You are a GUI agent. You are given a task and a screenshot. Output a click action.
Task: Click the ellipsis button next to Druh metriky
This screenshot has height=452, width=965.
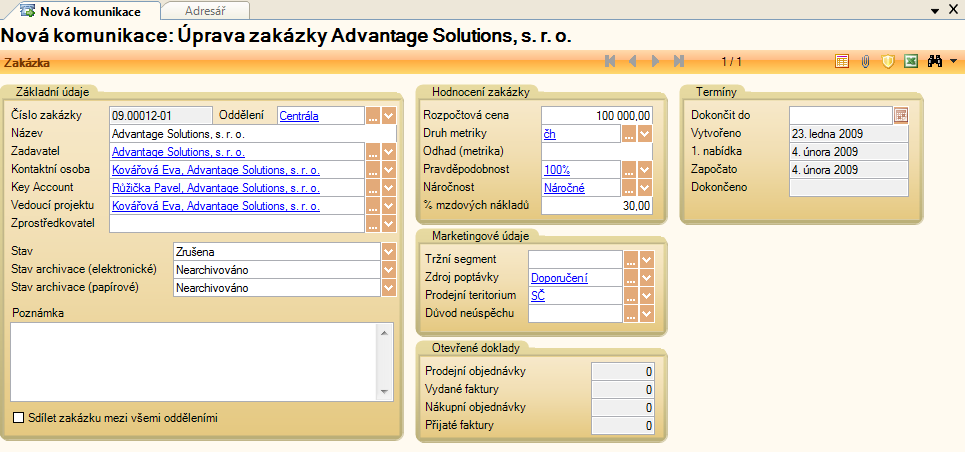point(629,134)
